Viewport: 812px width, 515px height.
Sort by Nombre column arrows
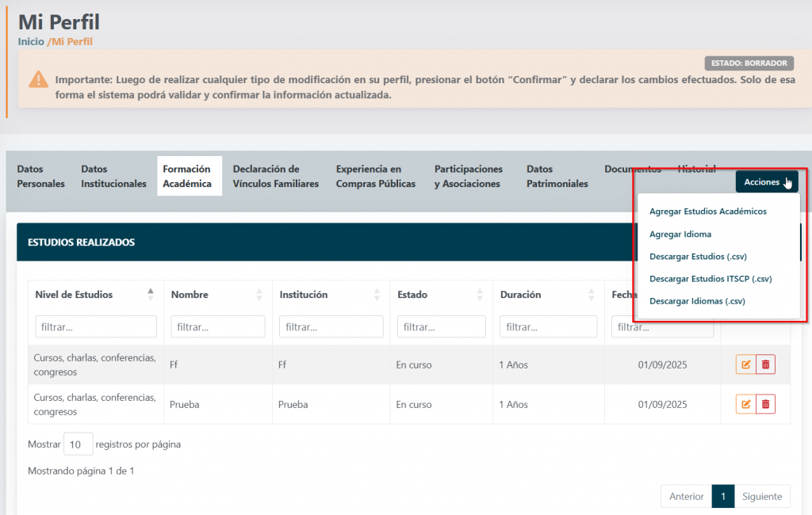pyautogui.click(x=259, y=295)
